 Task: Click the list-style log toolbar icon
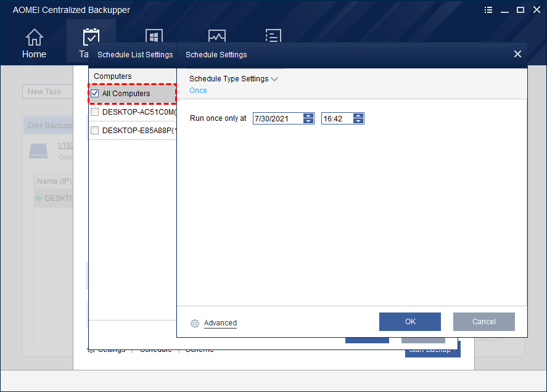[274, 36]
